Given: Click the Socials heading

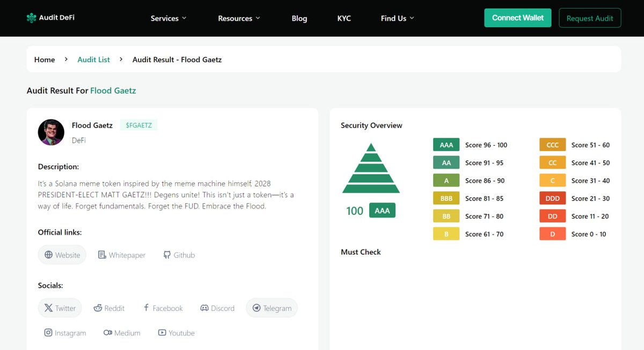Looking at the screenshot, I should point(50,286).
